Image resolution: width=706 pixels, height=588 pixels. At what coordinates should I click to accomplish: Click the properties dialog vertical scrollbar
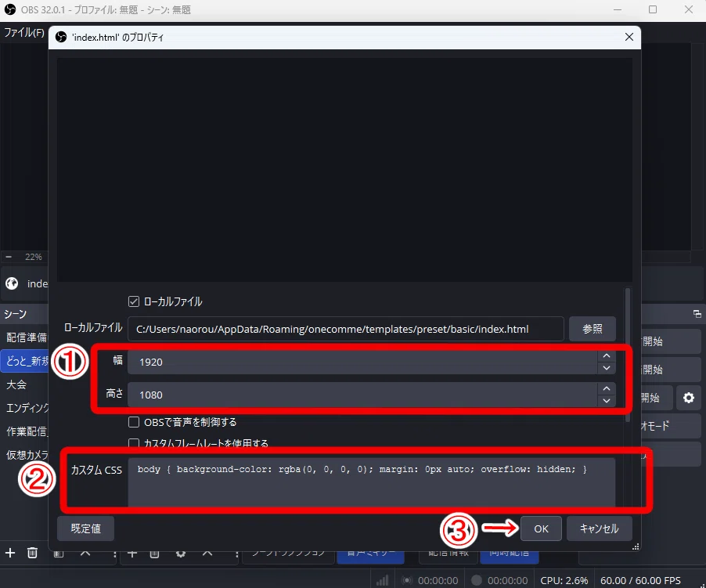(x=628, y=355)
